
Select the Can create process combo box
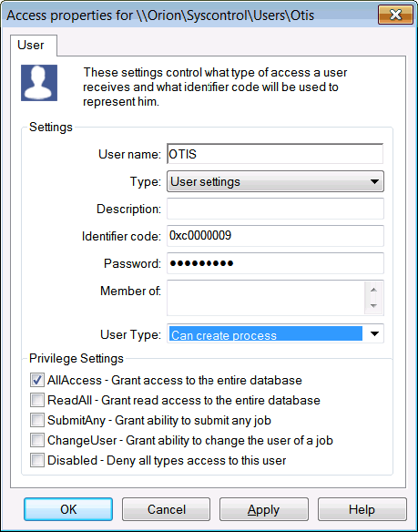275,333
